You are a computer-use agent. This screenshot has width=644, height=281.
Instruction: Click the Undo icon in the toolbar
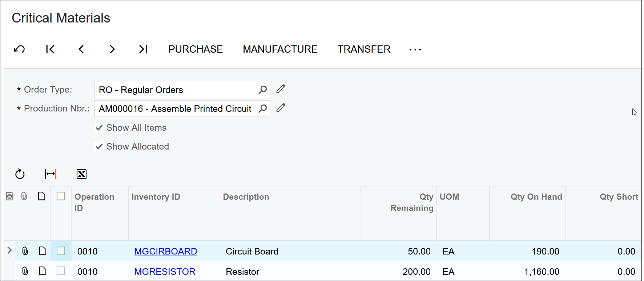pyautogui.click(x=19, y=49)
